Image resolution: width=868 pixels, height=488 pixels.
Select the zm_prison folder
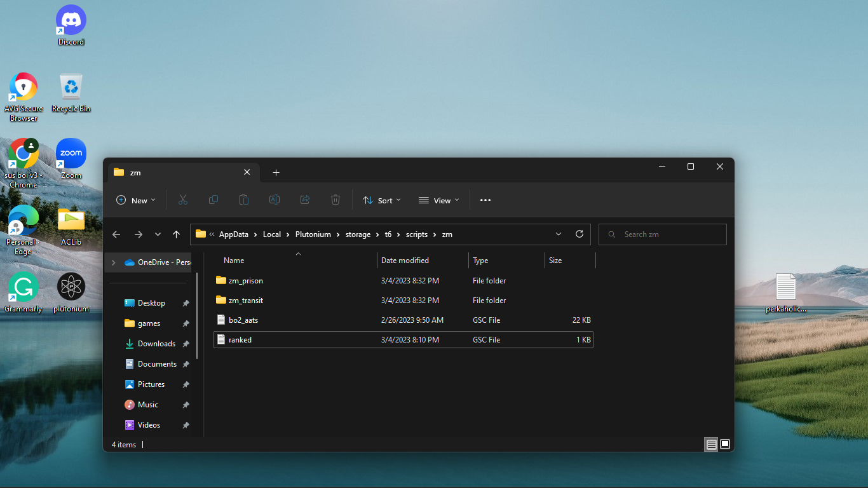[x=403, y=281]
